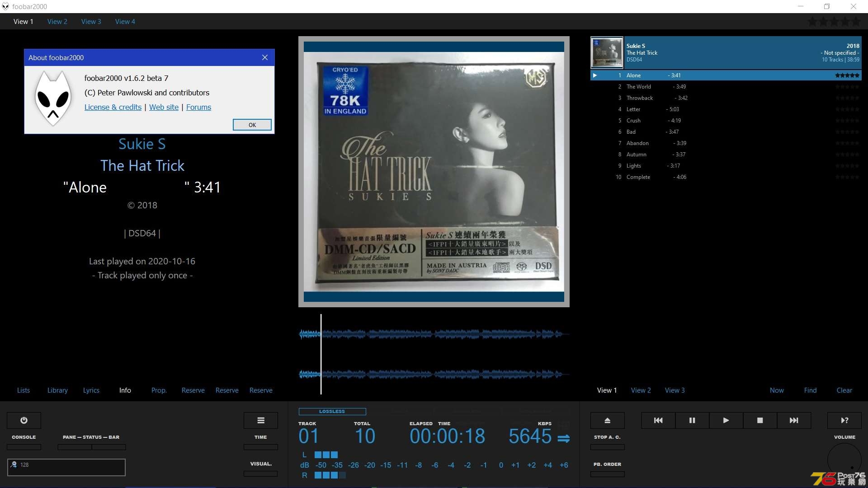Select track 3 Throwback
Image resolution: width=868 pixels, height=488 pixels.
point(726,98)
